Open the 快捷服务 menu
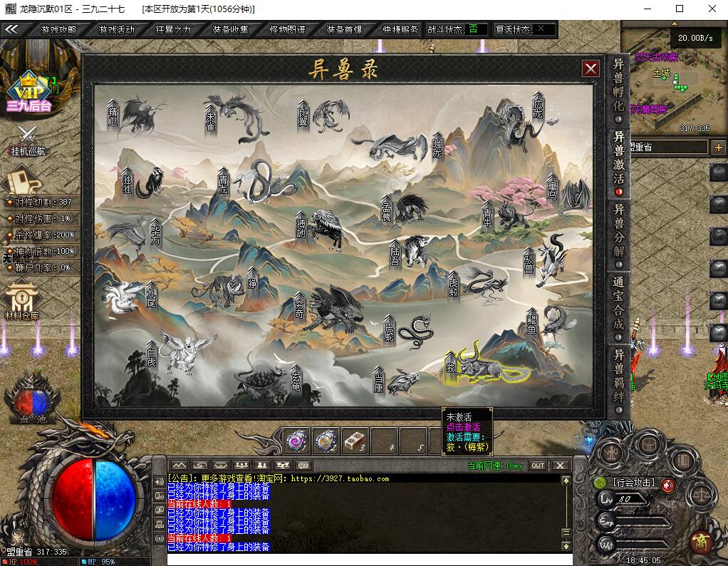Image resolution: width=728 pixels, height=566 pixels. (x=400, y=30)
